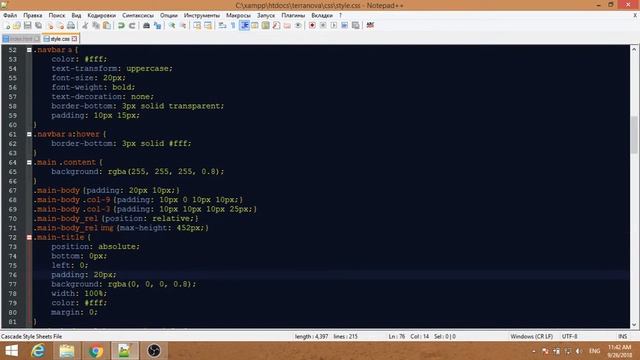The height and width of the screenshot is (360, 640).
Task: Stop macro recording icon
Action: [x=323, y=26]
